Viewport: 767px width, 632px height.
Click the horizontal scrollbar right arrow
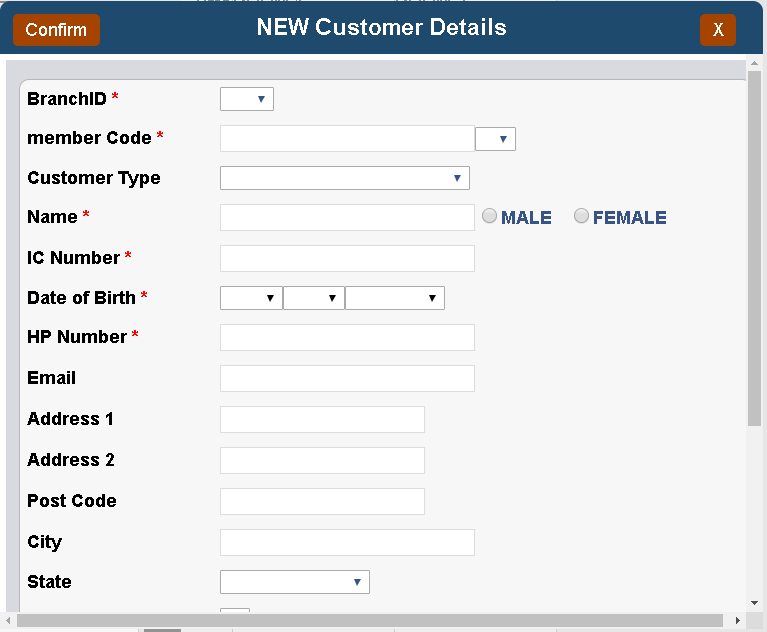738,620
